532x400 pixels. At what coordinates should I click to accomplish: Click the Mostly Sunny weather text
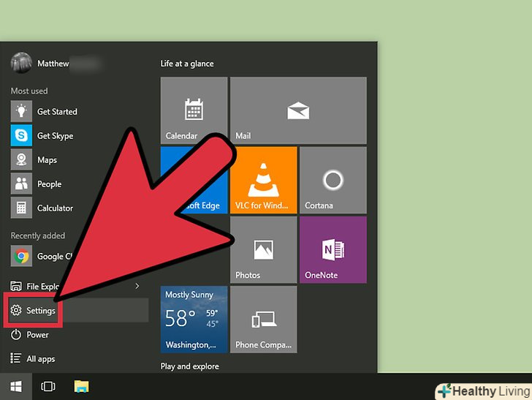[189, 295]
